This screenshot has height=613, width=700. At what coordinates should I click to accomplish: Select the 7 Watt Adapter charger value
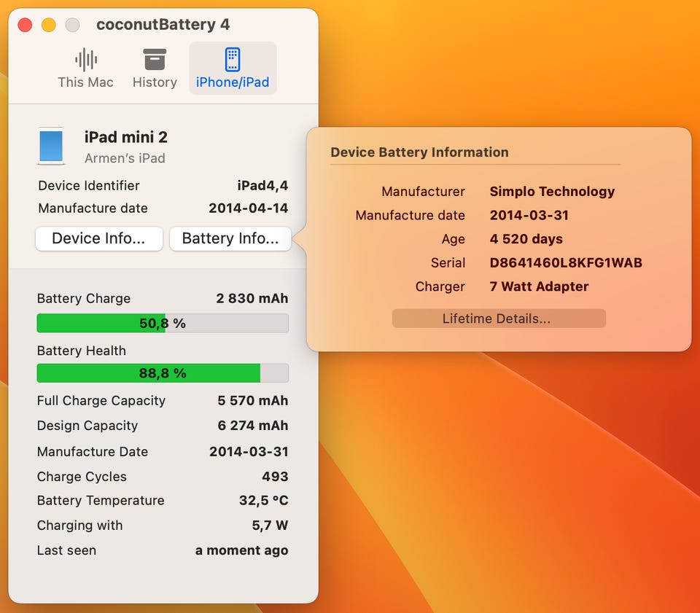tap(539, 286)
